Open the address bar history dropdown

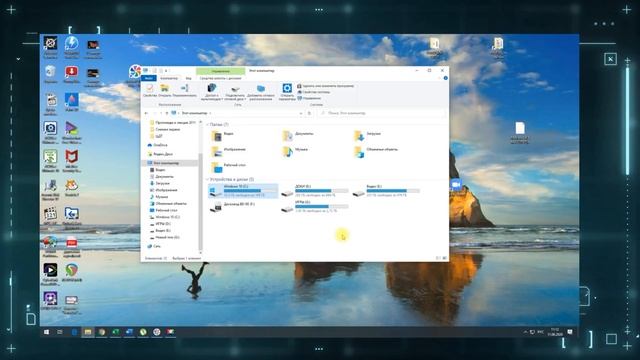coord(301,113)
